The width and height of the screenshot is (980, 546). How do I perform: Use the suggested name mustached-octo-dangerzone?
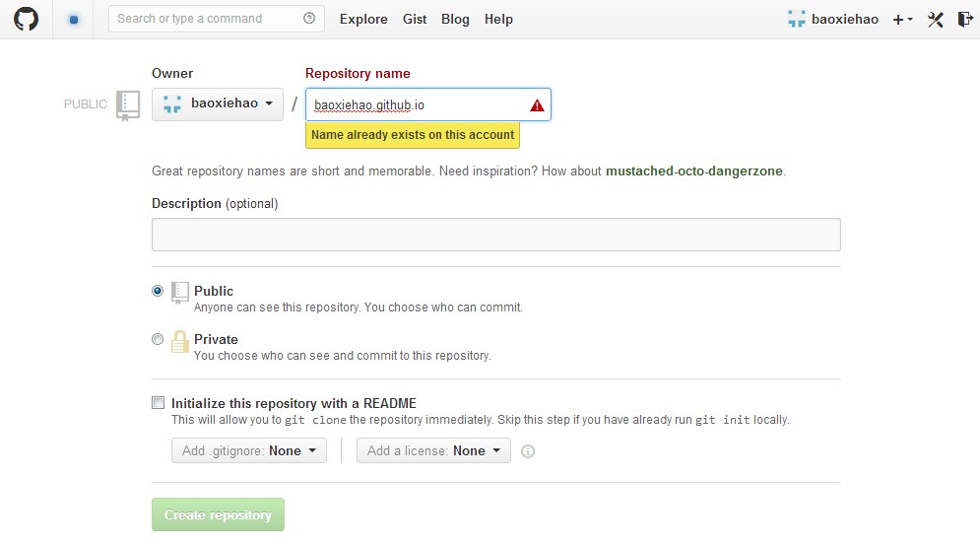[693, 171]
